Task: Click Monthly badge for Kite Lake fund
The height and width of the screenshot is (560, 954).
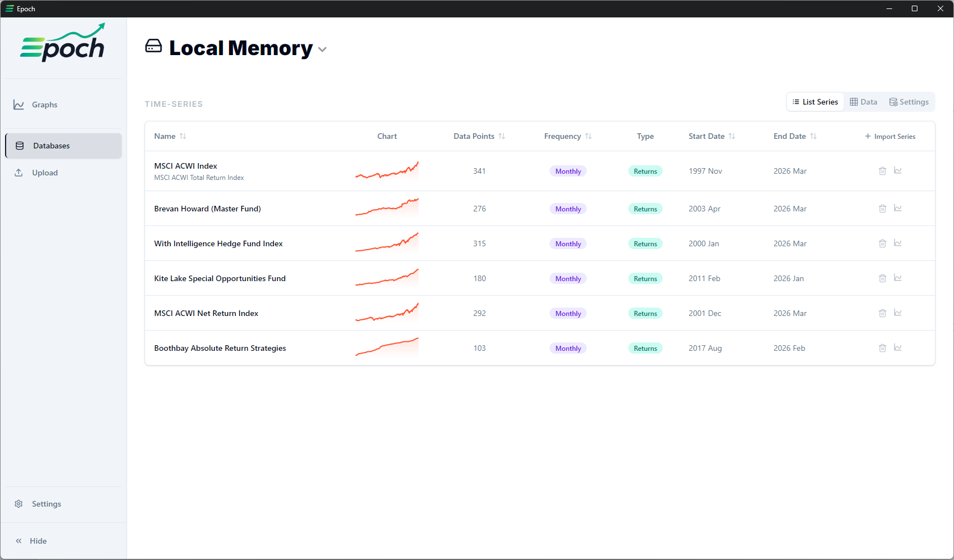Action: coord(568,279)
